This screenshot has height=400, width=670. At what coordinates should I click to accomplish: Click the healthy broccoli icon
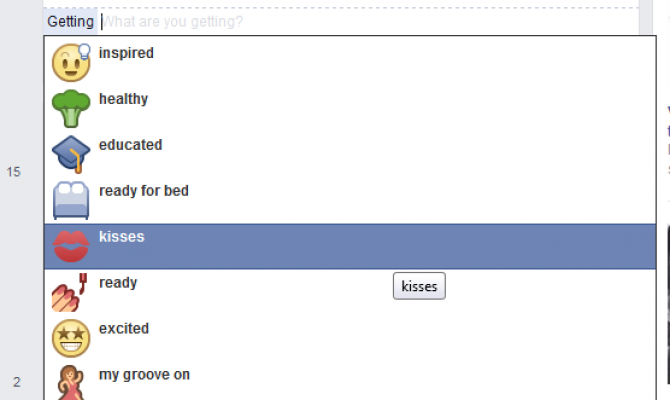(71, 108)
